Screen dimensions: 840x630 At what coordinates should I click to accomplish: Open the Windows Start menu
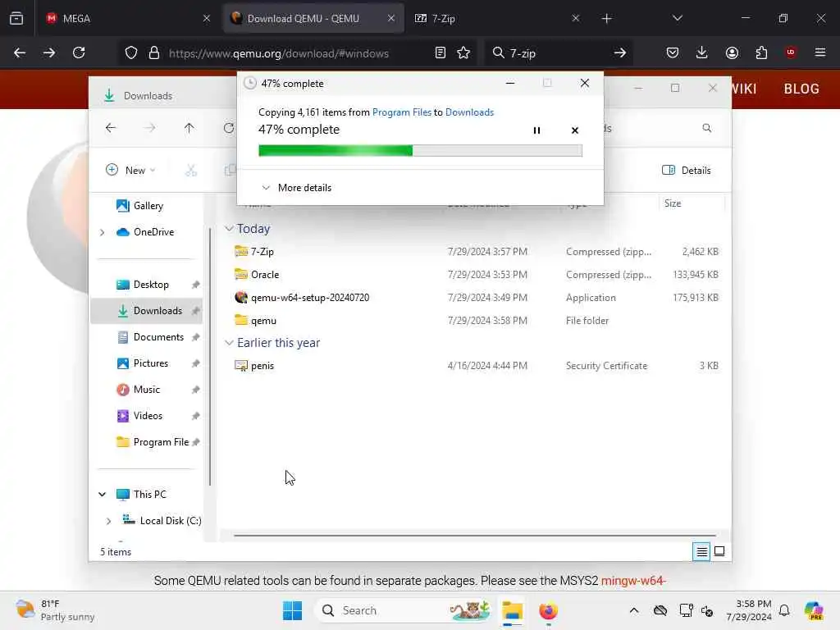click(293, 610)
